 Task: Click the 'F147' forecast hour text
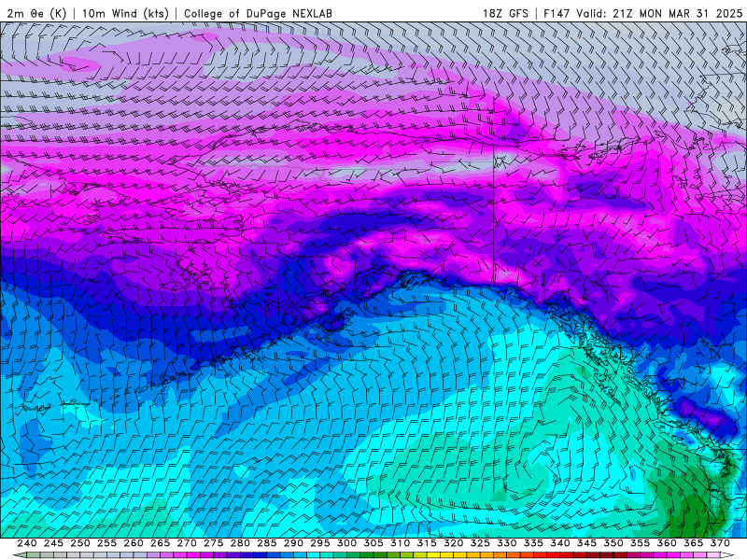tap(557, 13)
